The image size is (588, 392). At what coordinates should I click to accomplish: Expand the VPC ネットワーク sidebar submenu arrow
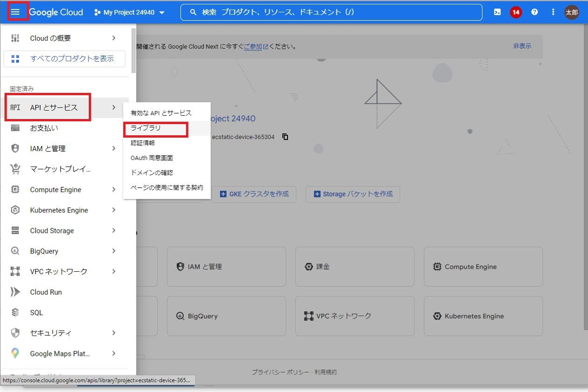coord(114,272)
